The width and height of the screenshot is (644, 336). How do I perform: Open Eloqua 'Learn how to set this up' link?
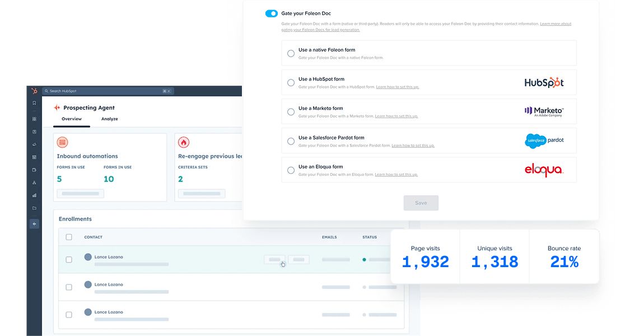[396, 175]
